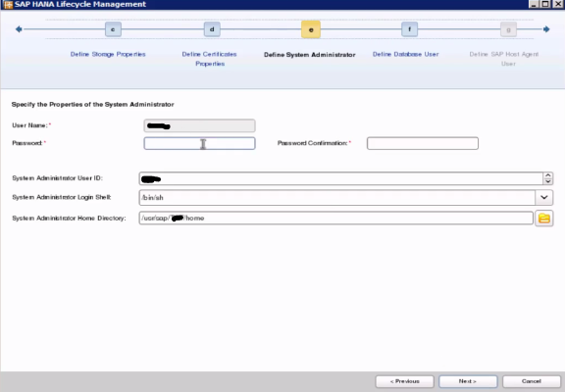
Task: Decrease System Administrator User ID value
Action: click(548, 181)
